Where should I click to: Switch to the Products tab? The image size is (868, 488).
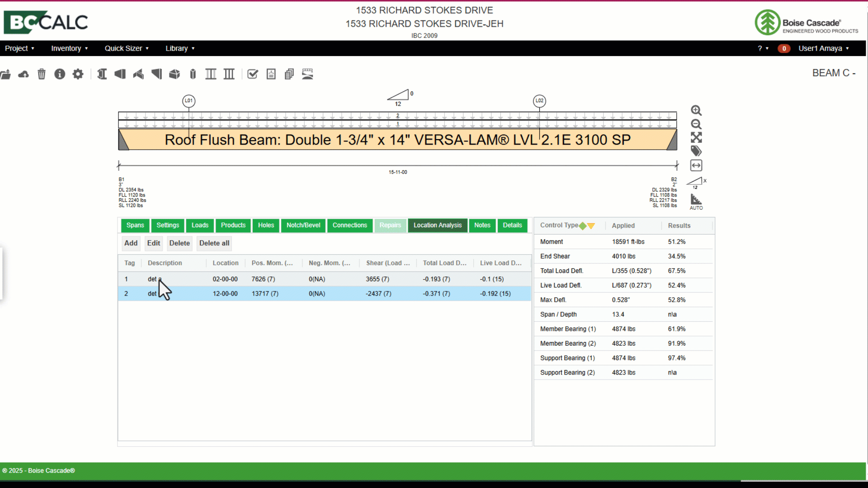tap(233, 225)
